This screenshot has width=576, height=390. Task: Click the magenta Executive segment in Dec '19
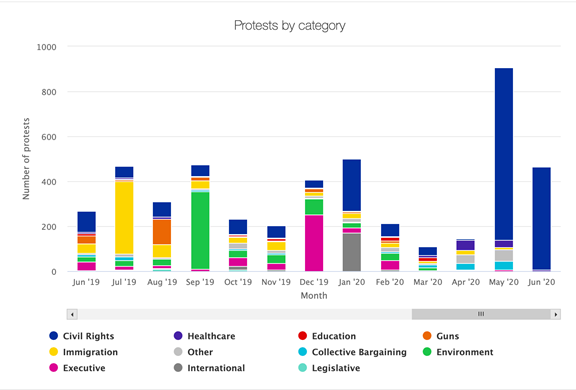coord(314,243)
